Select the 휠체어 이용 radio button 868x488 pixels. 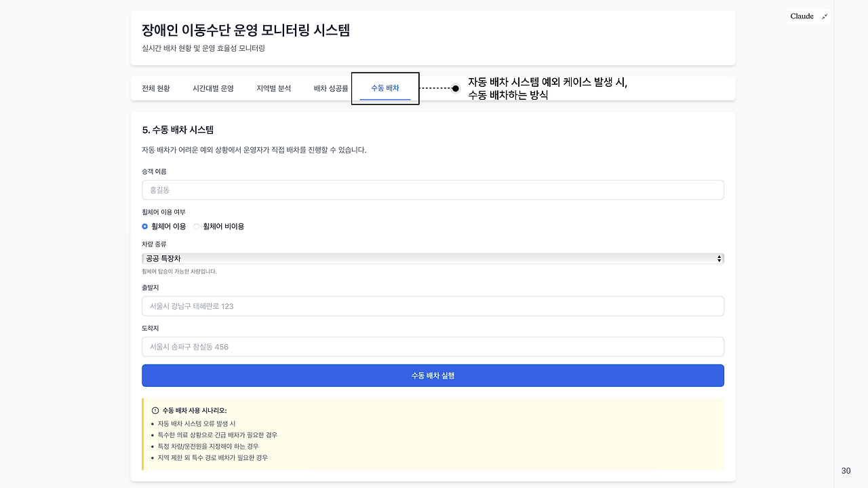click(144, 226)
